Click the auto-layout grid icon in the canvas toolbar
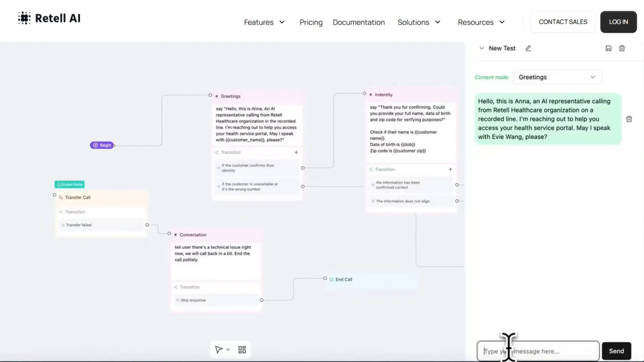 [242, 350]
